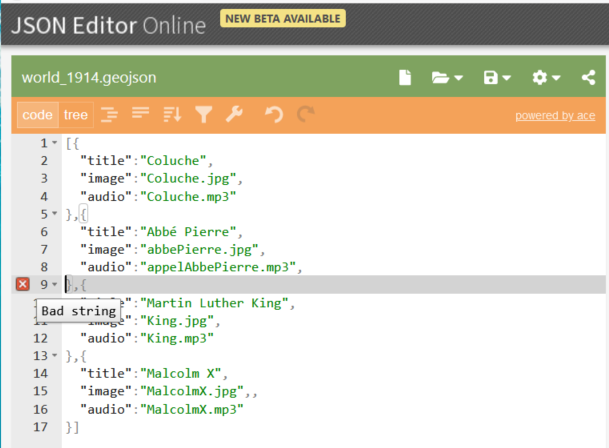Format JSON with indentation icon
The width and height of the screenshot is (609, 448).
(x=110, y=115)
